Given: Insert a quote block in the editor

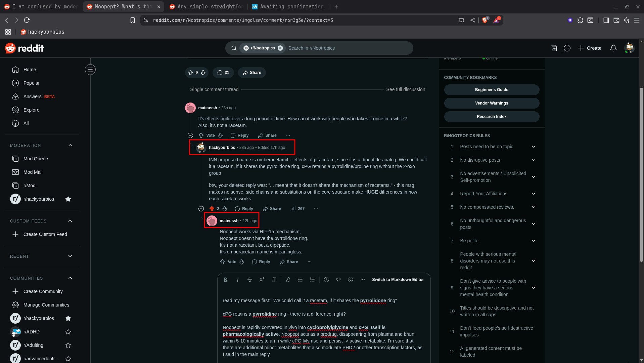Looking at the screenshot, I should pyautogui.click(x=338, y=280).
